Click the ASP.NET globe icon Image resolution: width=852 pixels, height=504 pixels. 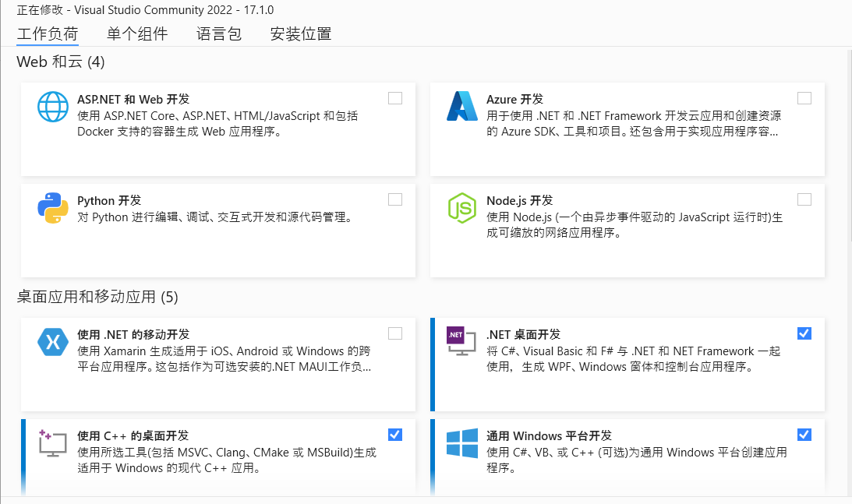pos(53,107)
